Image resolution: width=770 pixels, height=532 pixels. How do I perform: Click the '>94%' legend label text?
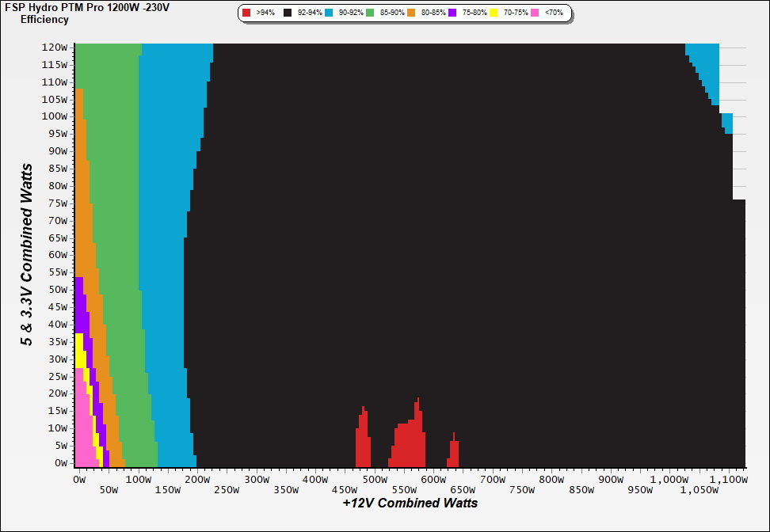(265, 13)
